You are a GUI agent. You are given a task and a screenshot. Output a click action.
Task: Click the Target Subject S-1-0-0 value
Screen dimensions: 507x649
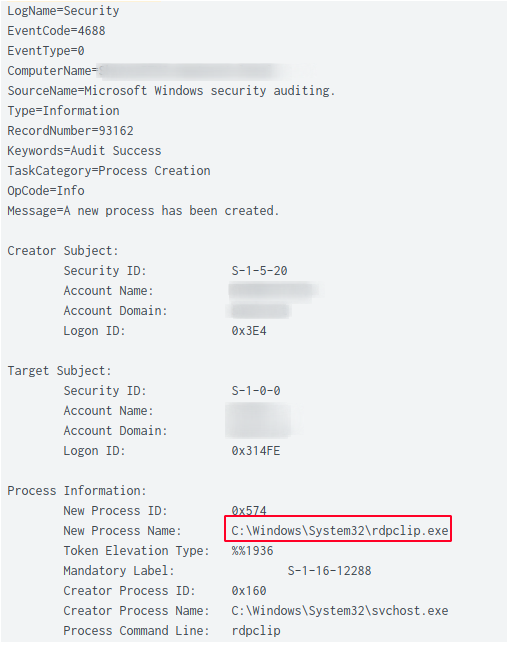click(256, 391)
